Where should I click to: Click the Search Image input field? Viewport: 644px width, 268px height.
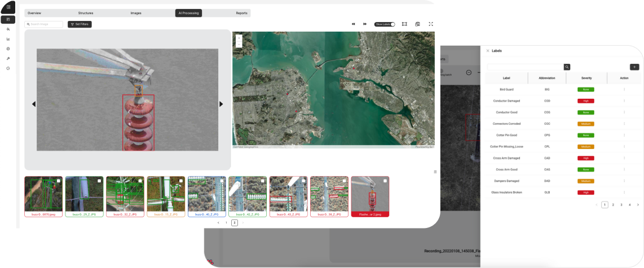(x=45, y=24)
